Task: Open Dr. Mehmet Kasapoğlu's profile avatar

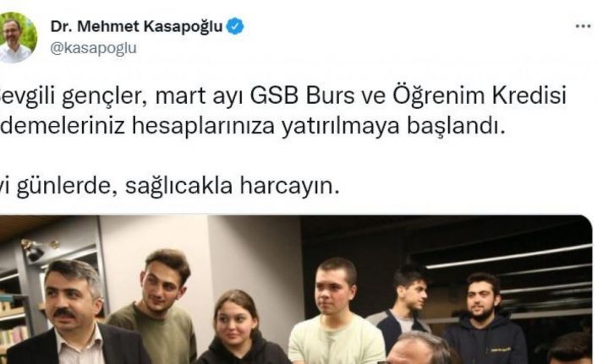Action: coord(18,37)
